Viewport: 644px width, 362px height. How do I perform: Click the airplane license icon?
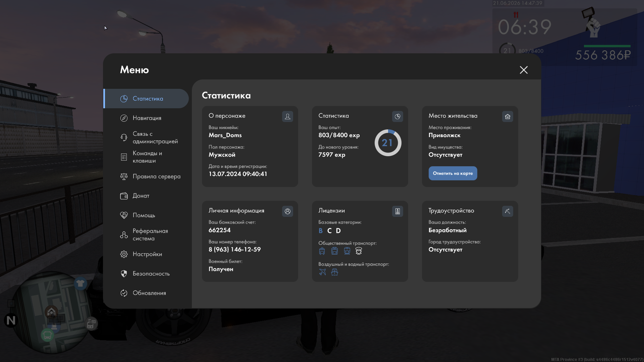point(322,272)
